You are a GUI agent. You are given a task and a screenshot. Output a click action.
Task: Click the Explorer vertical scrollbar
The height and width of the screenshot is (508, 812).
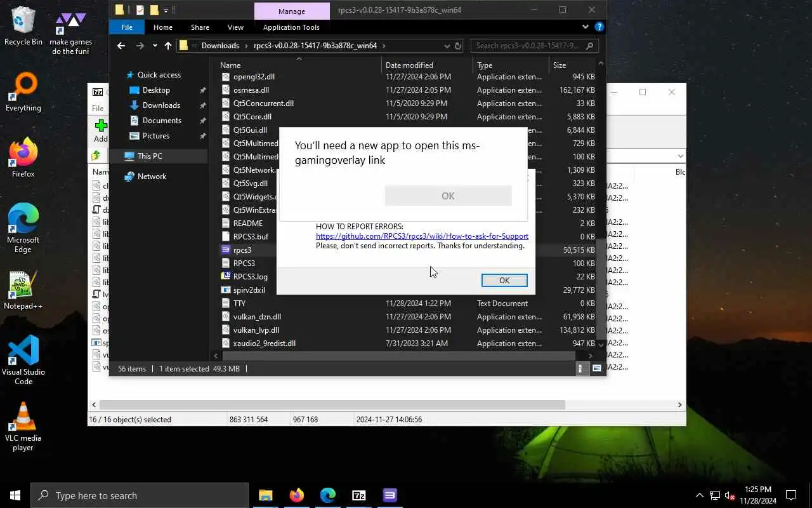click(x=601, y=289)
